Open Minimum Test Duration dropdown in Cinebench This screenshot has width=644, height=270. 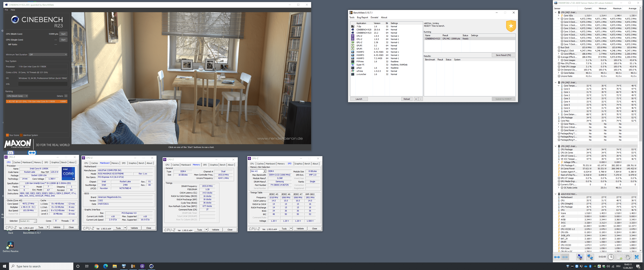48,55
